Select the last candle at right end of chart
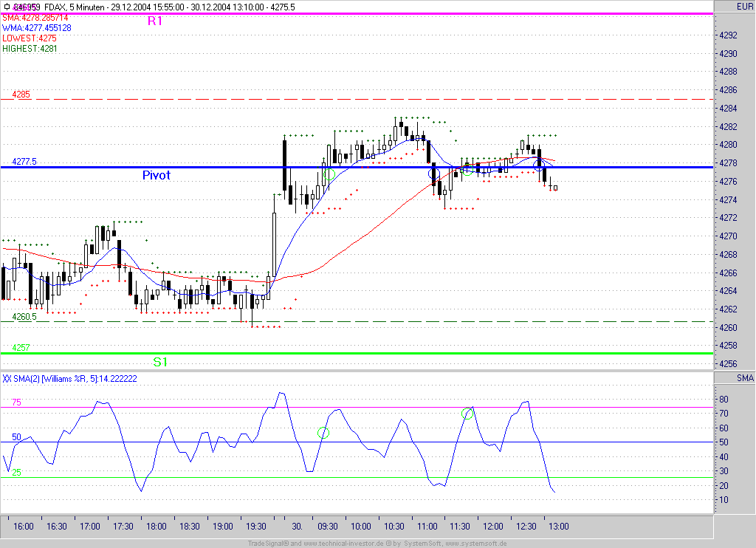756x548 pixels. pos(555,188)
